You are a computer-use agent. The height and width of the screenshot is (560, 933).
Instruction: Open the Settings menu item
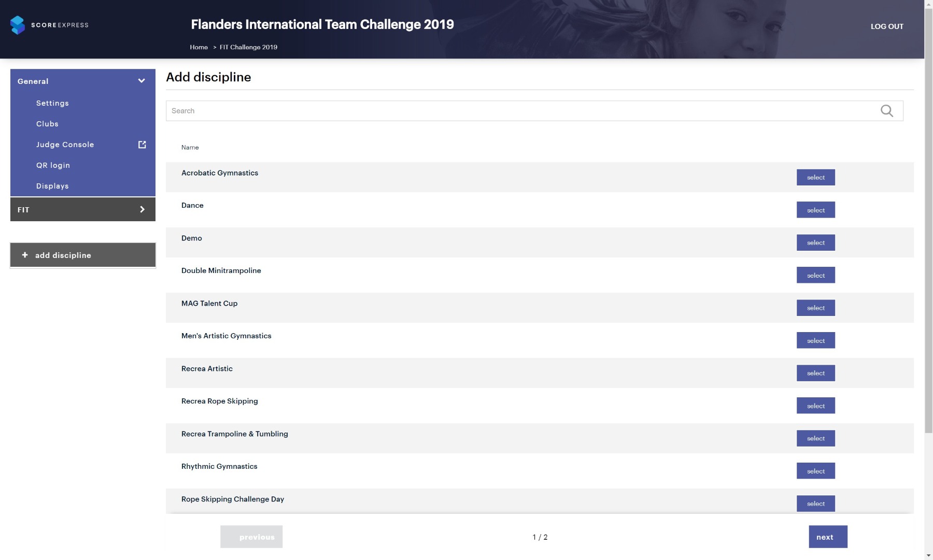coord(52,103)
